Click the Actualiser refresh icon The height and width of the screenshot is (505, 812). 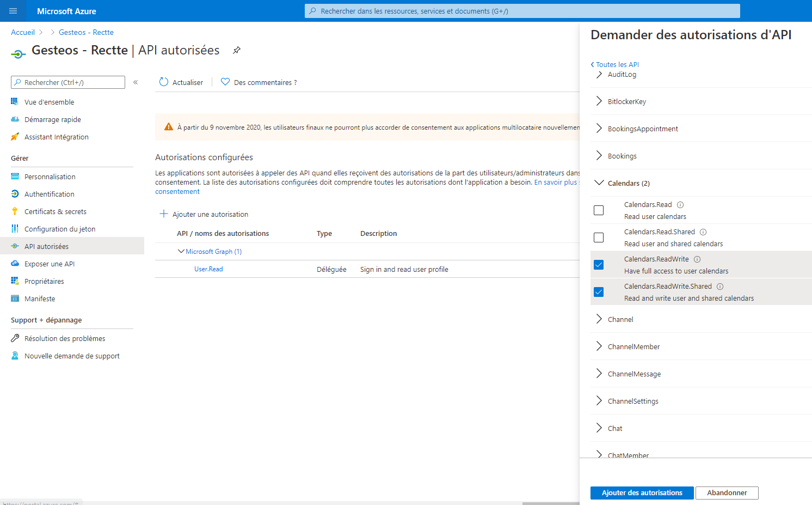tap(164, 82)
